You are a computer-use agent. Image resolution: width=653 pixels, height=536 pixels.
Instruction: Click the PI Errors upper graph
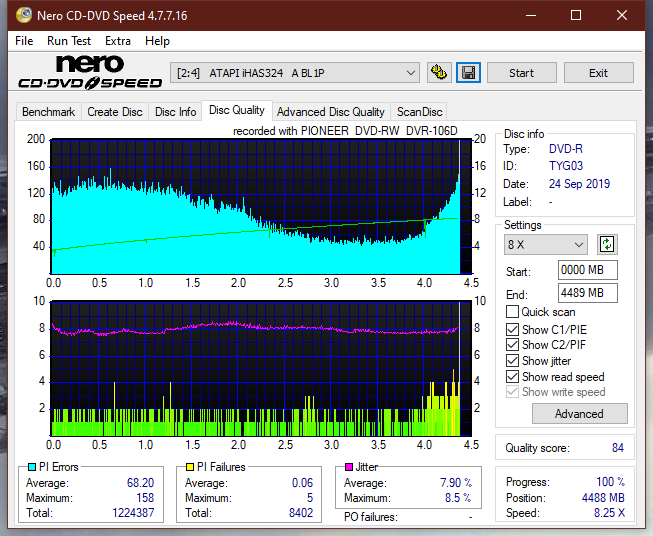[x=261, y=207]
